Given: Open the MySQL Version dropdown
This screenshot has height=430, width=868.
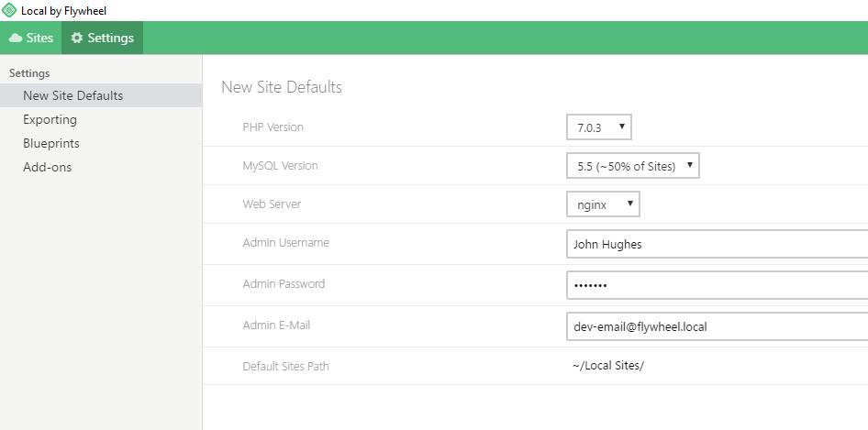Looking at the screenshot, I should click(633, 166).
